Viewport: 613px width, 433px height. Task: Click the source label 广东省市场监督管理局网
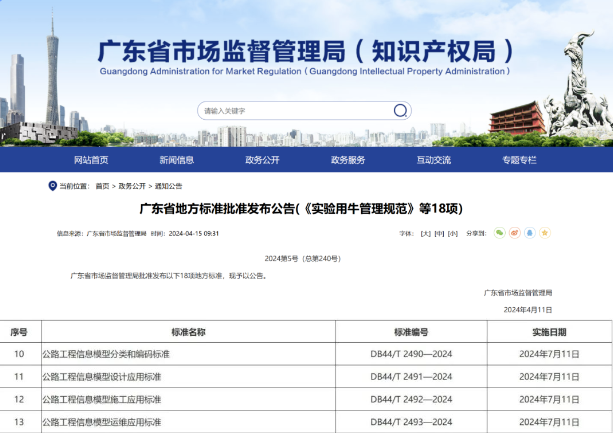116,233
